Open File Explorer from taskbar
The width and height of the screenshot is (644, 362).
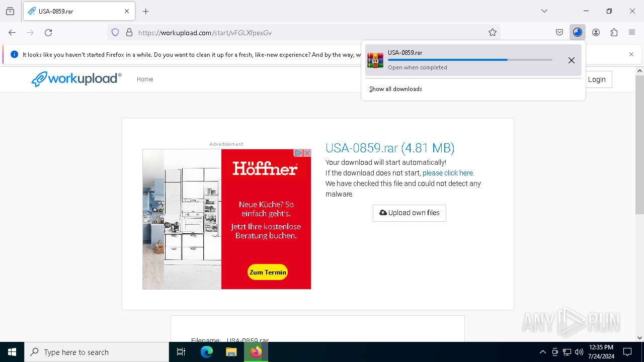(x=231, y=352)
